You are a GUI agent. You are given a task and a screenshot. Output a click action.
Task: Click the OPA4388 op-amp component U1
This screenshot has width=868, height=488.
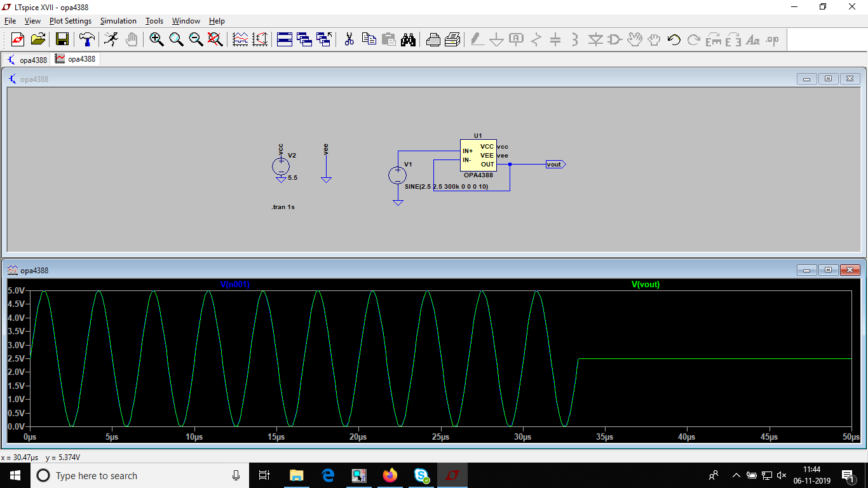pos(478,156)
